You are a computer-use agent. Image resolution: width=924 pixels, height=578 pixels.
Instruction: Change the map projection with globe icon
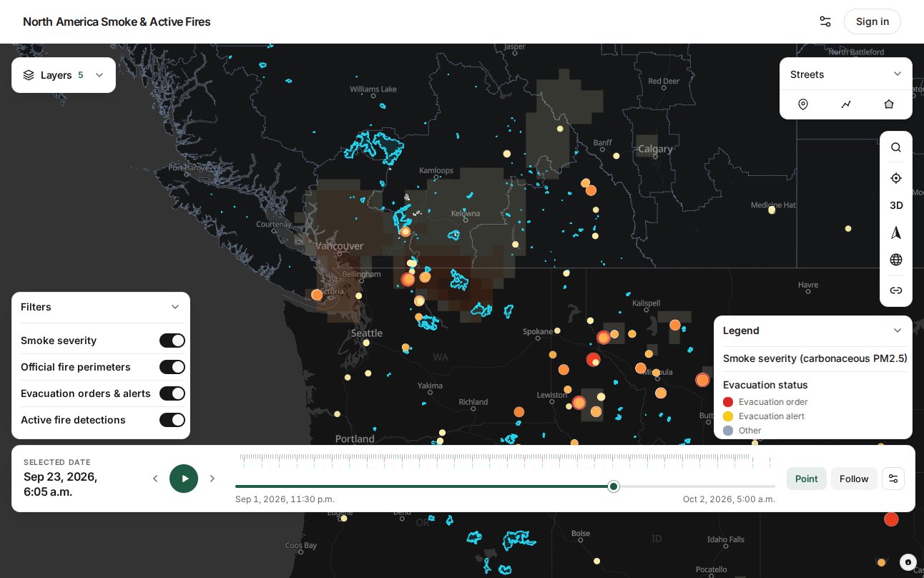[896, 260]
